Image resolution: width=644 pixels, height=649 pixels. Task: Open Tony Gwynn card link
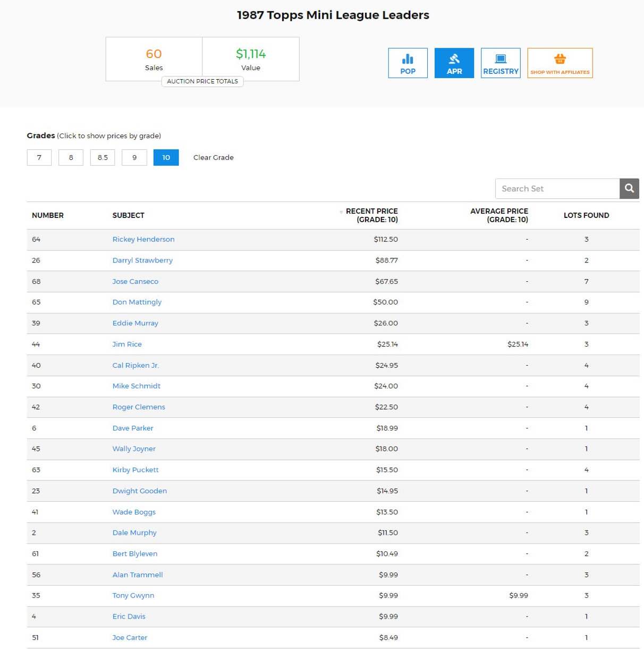pyautogui.click(x=133, y=595)
